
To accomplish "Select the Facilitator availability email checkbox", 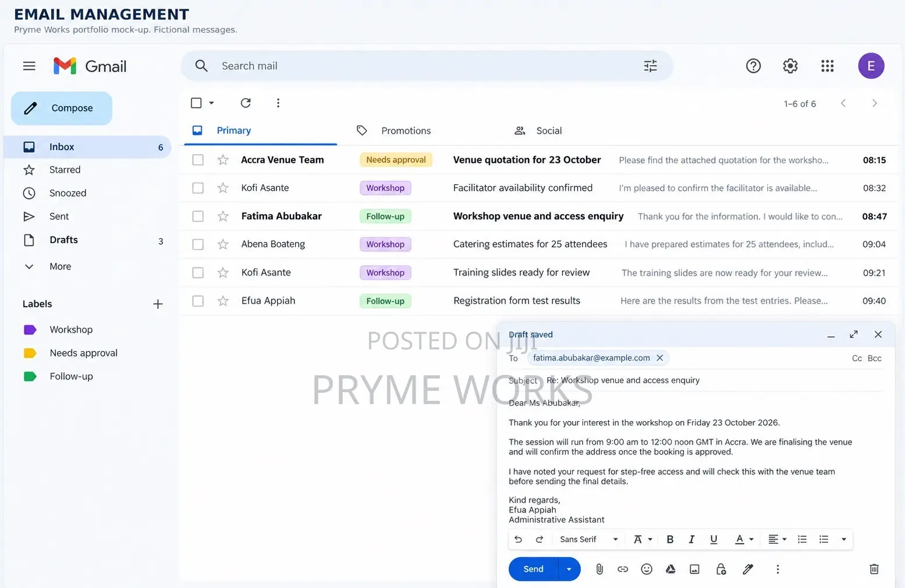I will [198, 188].
